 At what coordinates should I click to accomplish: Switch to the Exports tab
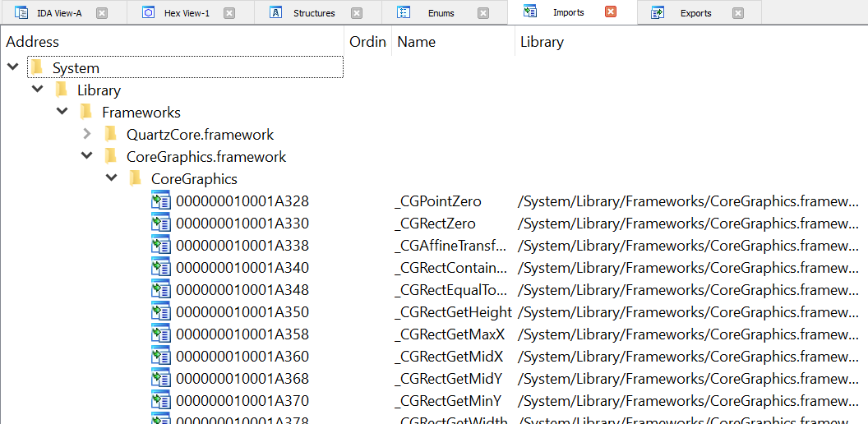tap(695, 13)
